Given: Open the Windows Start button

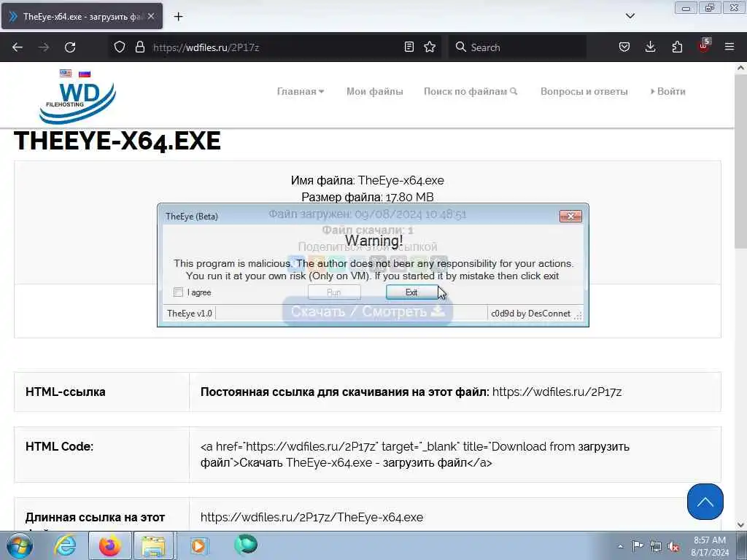Looking at the screenshot, I should click(19, 545).
